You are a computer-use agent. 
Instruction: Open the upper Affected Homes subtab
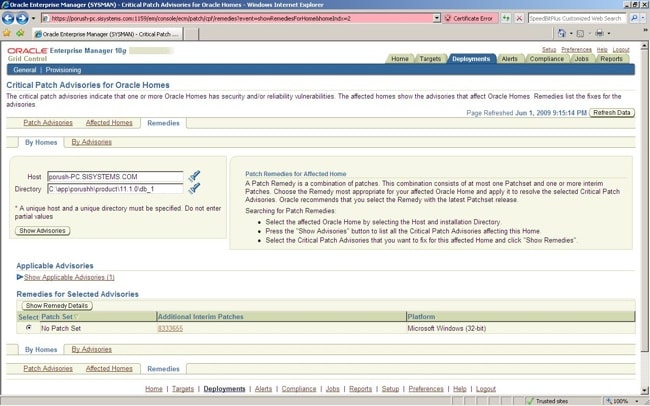point(109,123)
